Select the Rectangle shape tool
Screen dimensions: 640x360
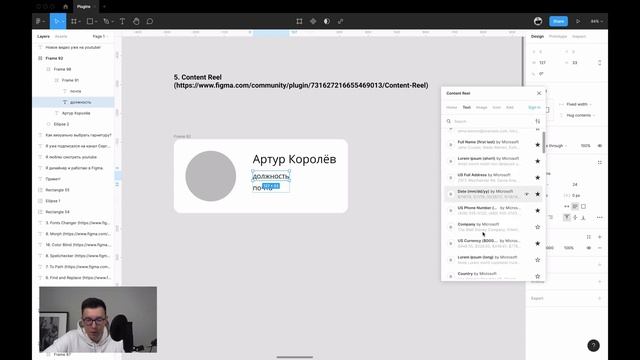click(x=90, y=21)
